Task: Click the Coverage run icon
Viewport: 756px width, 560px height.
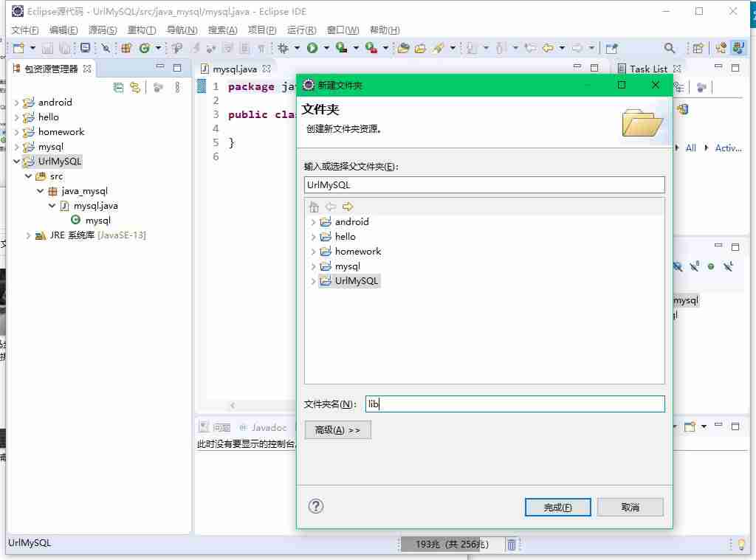Action: click(341, 48)
